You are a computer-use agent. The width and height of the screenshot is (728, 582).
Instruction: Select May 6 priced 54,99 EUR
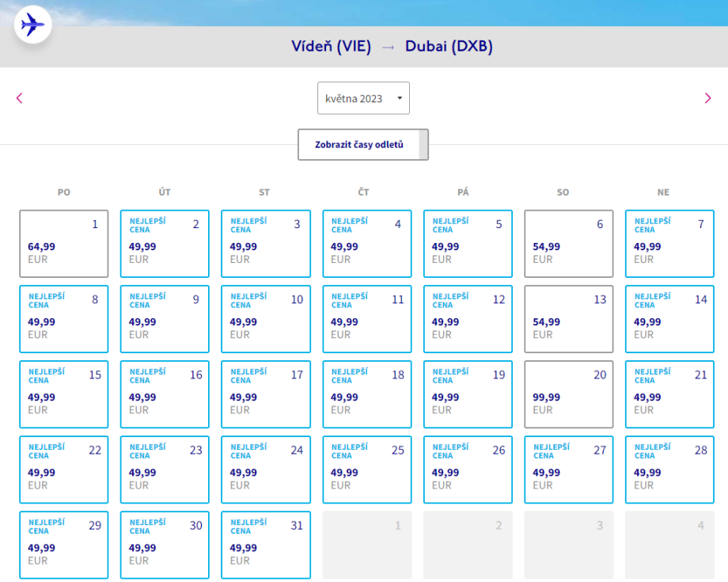click(568, 244)
